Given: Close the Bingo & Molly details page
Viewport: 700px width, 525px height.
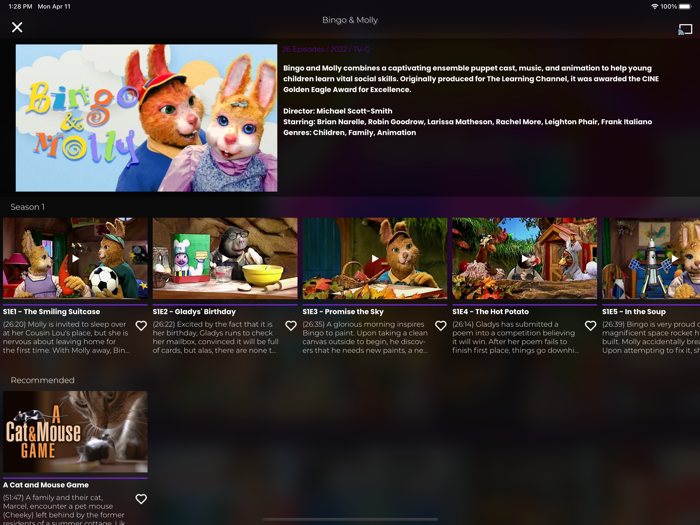Looking at the screenshot, I should click(x=17, y=27).
